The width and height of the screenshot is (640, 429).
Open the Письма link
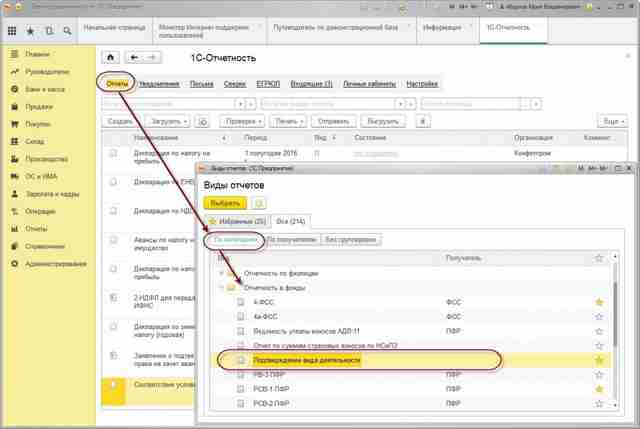coord(202,84)
